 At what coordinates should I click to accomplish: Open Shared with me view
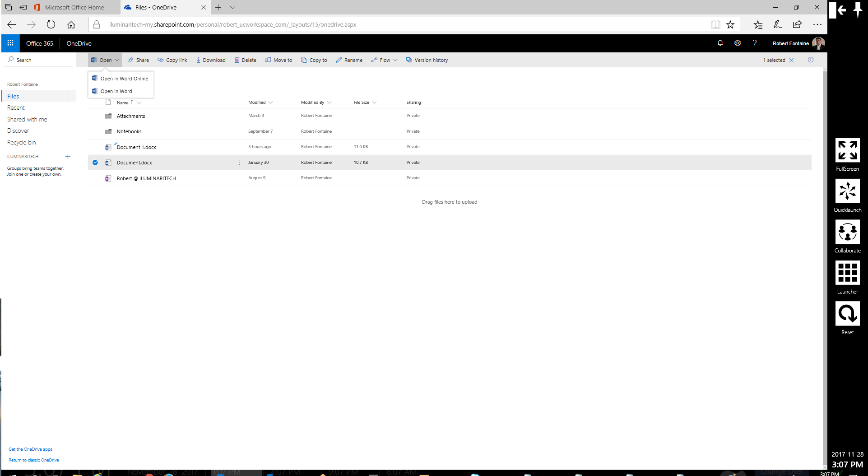pyautogui.click(x=27, y=119)
